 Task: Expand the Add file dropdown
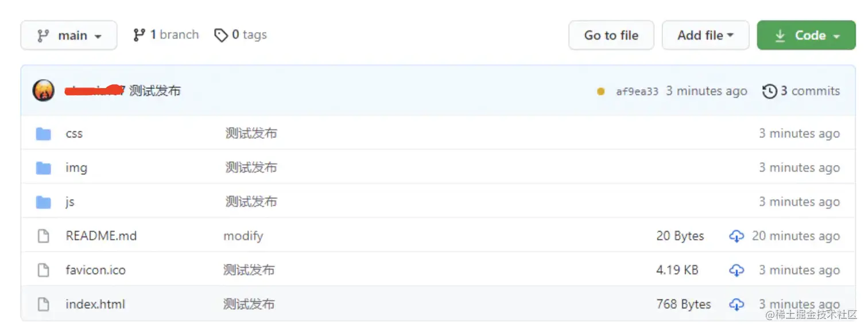coord(705,36)
